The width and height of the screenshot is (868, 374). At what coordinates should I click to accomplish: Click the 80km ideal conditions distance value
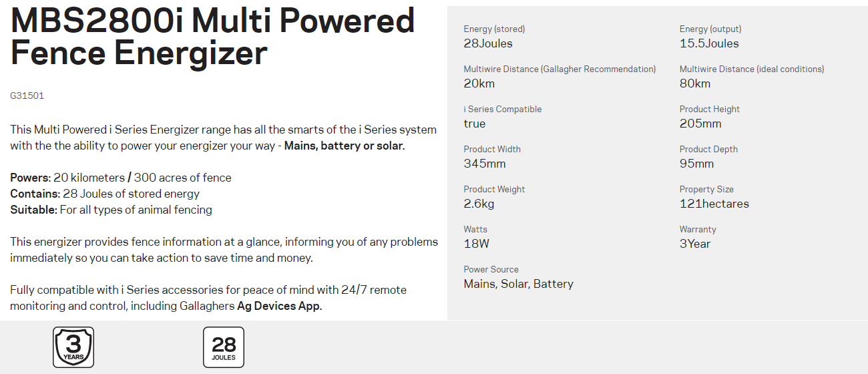tap(695, 83)
